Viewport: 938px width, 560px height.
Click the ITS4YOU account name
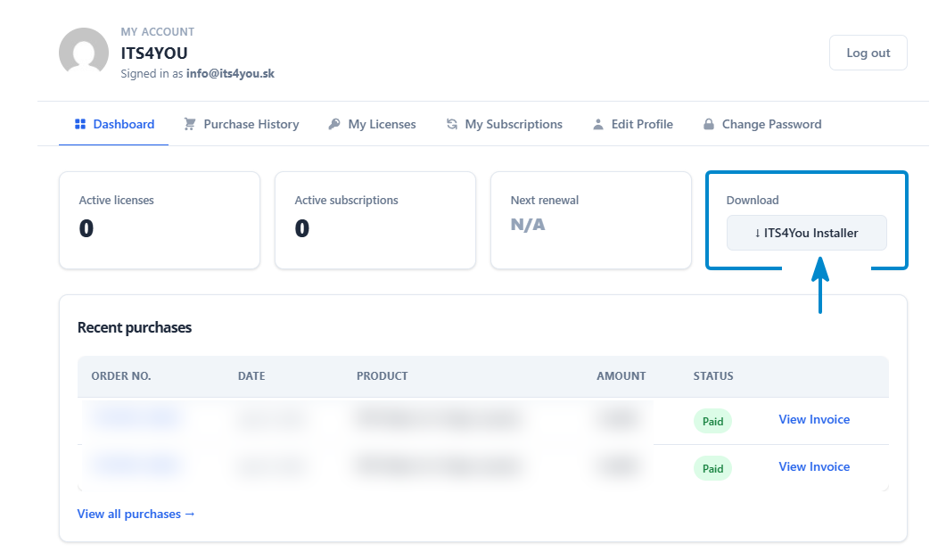[x=154, y=54]
